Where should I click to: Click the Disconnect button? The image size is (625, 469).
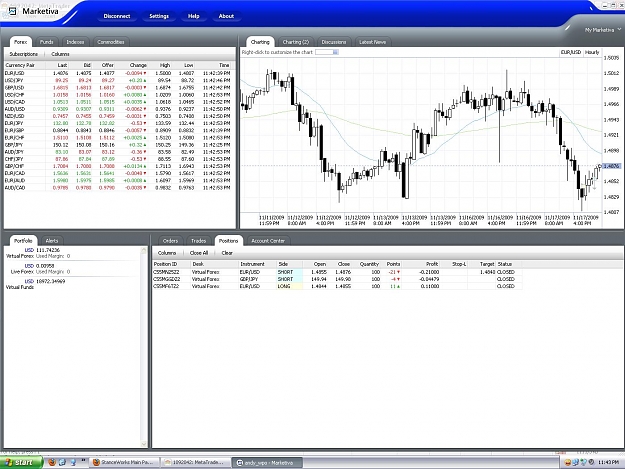[x=117, y=16]
